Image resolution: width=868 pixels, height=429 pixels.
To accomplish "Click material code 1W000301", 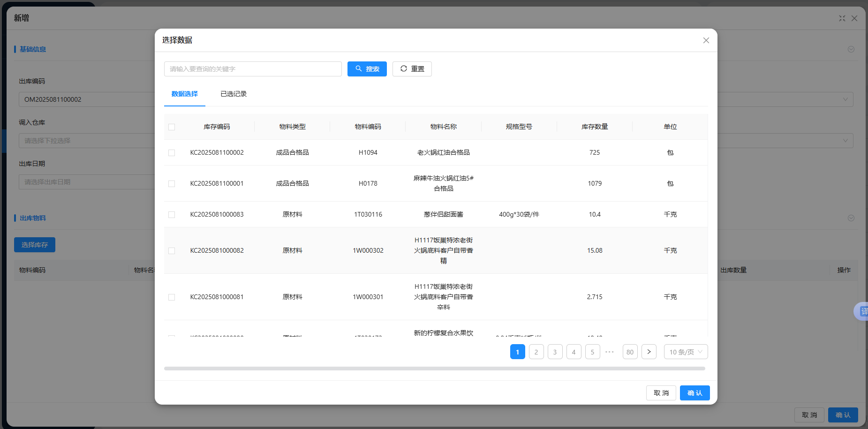I will click(x=368, y=297).
